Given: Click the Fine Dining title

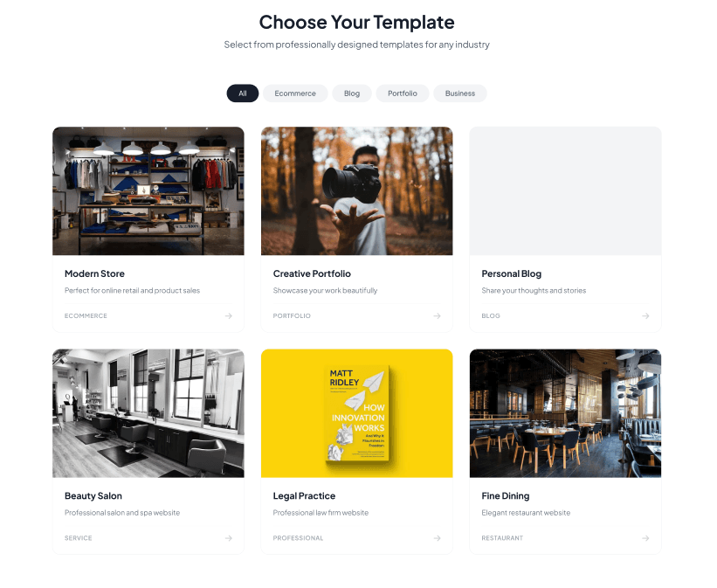Looking at the screenshot, I should click(x=506, y=496).
